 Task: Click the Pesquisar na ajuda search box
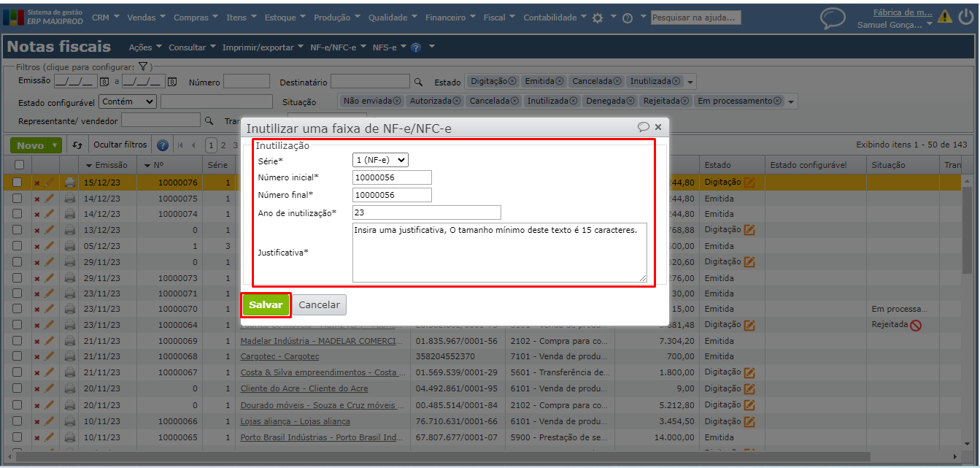[696, 18]
